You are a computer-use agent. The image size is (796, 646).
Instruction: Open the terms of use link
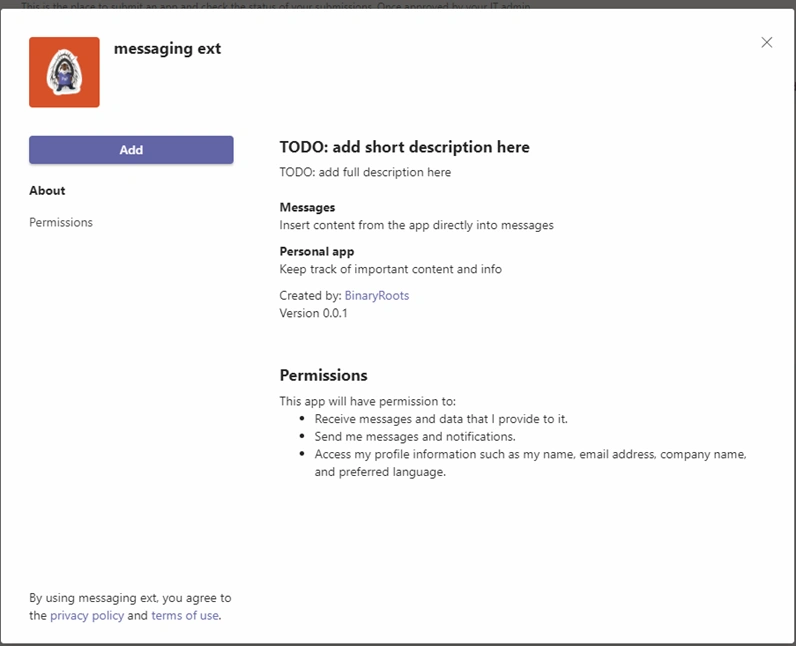[x=185, y=615]
